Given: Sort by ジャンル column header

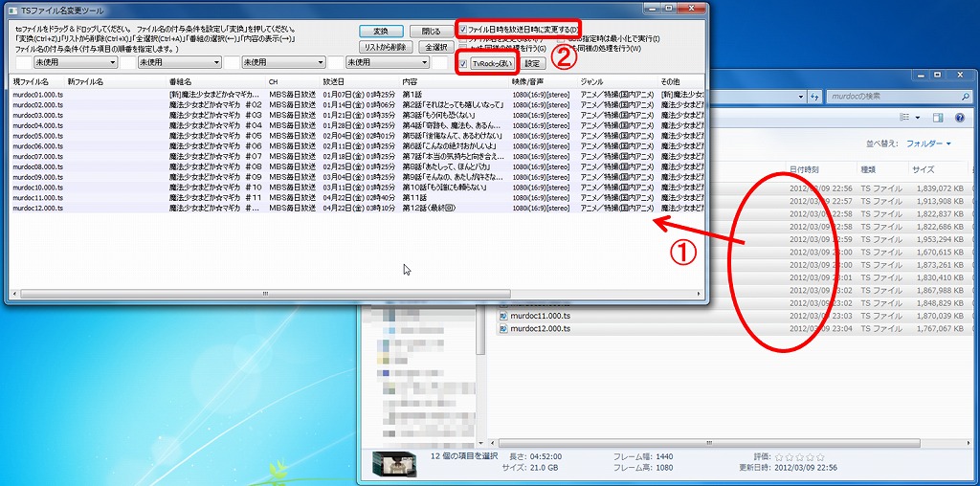Looking at the screenshot, I should pyautogui.click(x=617, y=82).
